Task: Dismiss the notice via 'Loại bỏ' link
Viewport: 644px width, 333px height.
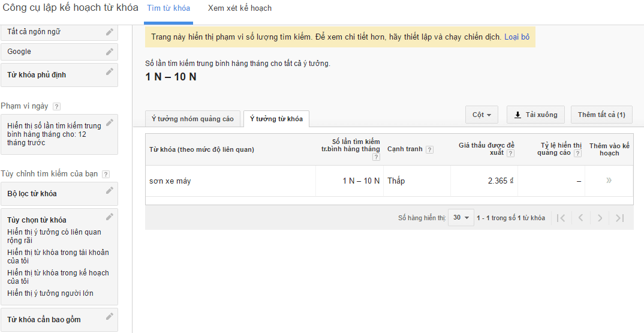Action: point(517,37)
